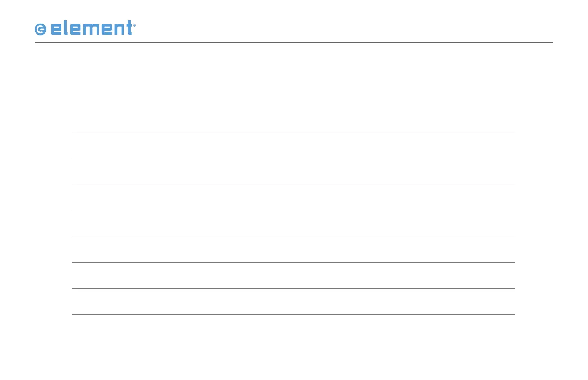
Task: Select the fifth blank ruled row
Action: tap(293, 250)
